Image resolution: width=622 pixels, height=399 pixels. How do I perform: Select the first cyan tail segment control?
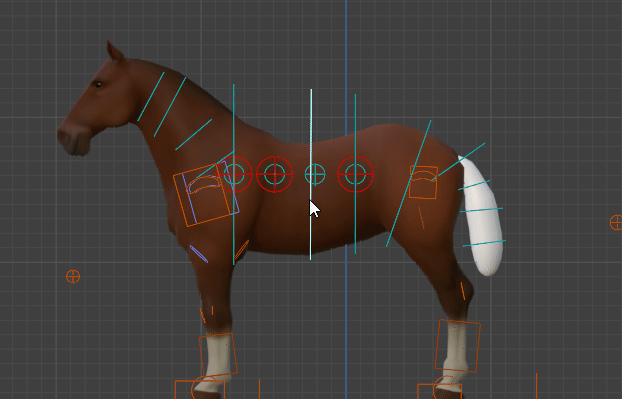pyautogui.click(x=474, y=185)
